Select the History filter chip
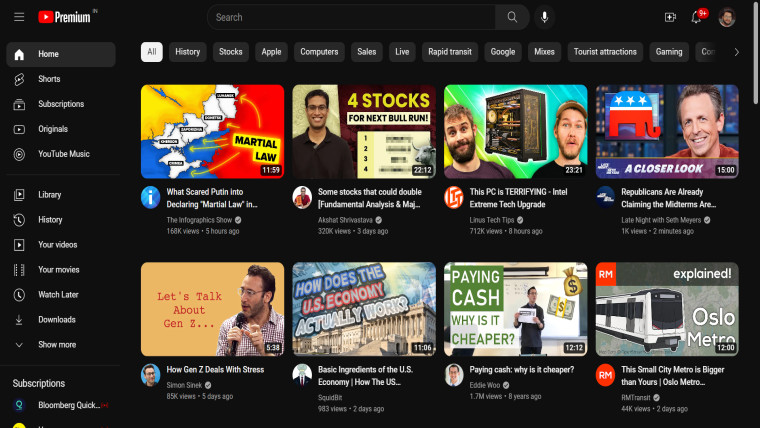This screenshot has height=428, width=760. tap(188, 52)
